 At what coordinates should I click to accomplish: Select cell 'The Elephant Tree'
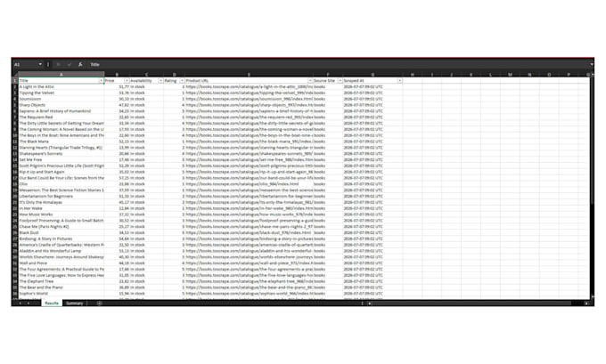[x=61, y=281]
